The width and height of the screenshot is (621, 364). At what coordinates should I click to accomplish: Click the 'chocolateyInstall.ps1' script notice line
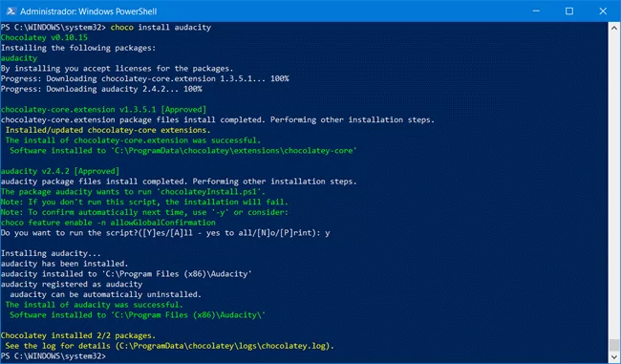pyautogui.click(x=133, y=192)
